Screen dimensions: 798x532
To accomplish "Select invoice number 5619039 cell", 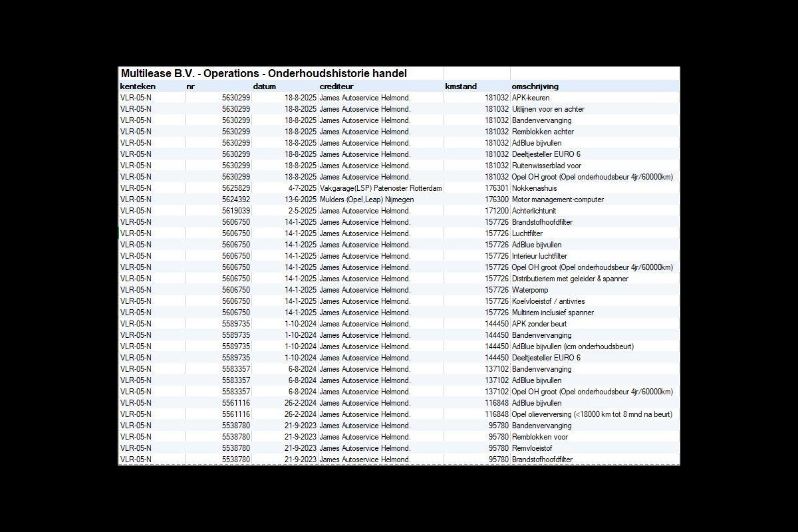I will click(236, 211).
